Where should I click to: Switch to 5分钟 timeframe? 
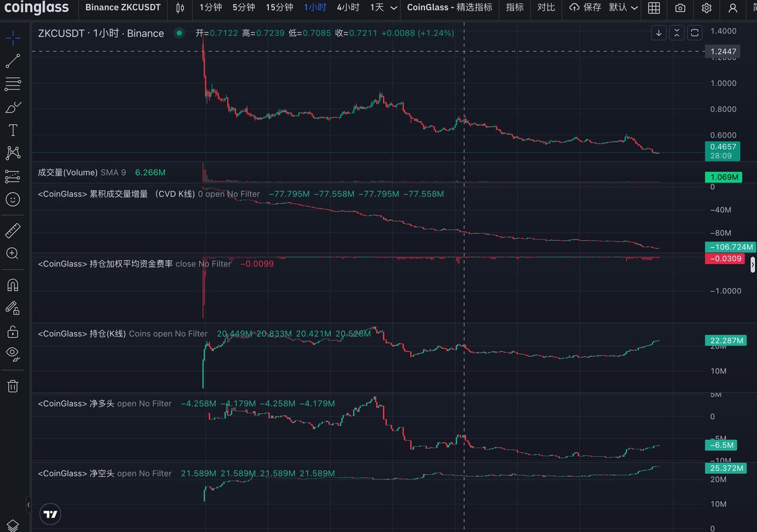[244, 8]
